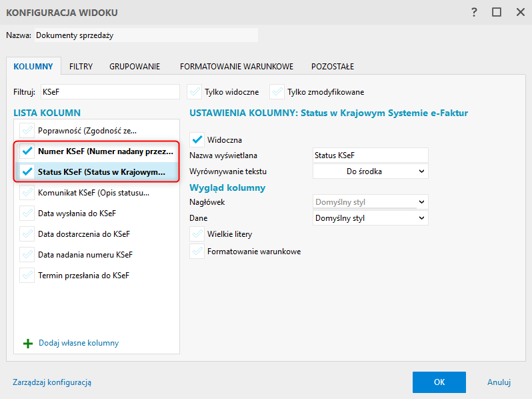
Task: Click the help question mark icon
Action: 474,12
